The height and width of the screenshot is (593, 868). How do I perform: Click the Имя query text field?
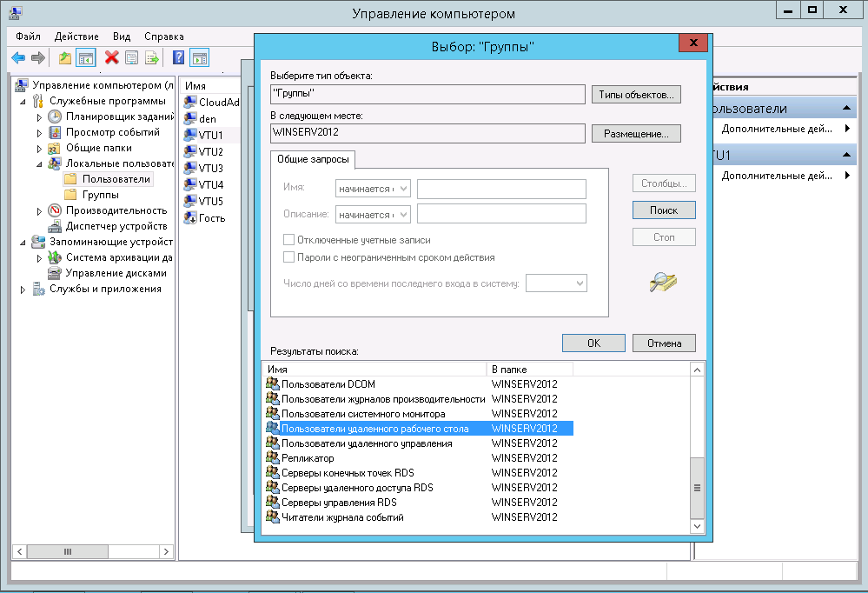click(x=501, y=189)
